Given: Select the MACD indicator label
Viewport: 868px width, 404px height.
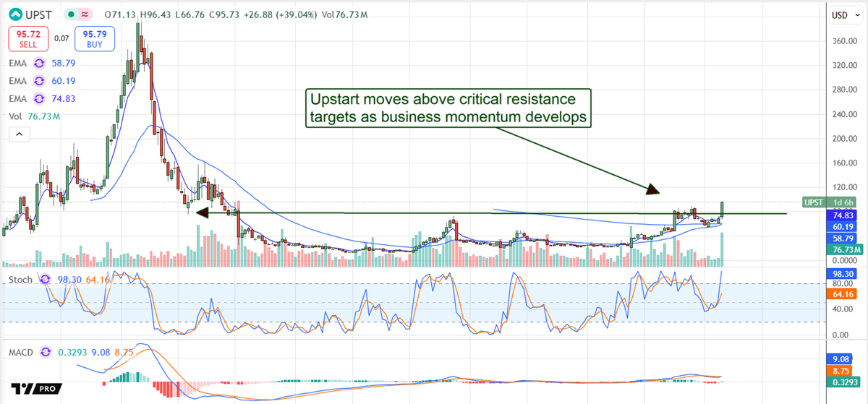Looking at the screenshot, I should click(22, 352).
